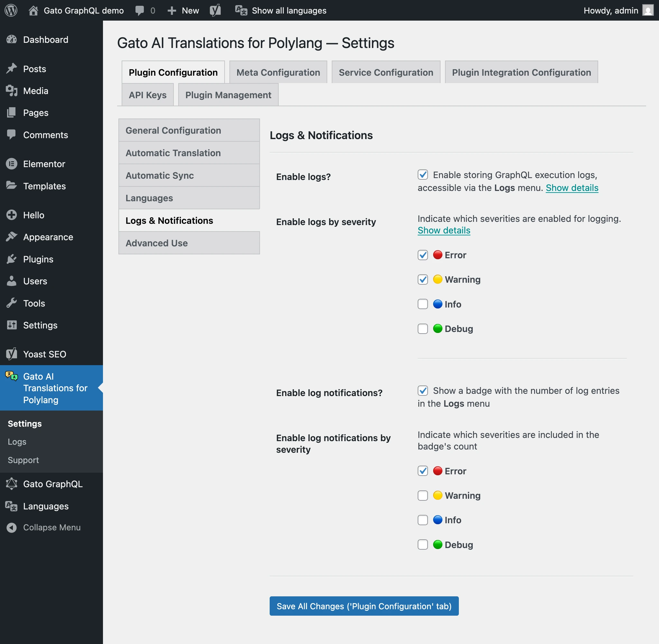Open the Logs submenu link
Screen dimensions: 659x644
tap(17, 442)
